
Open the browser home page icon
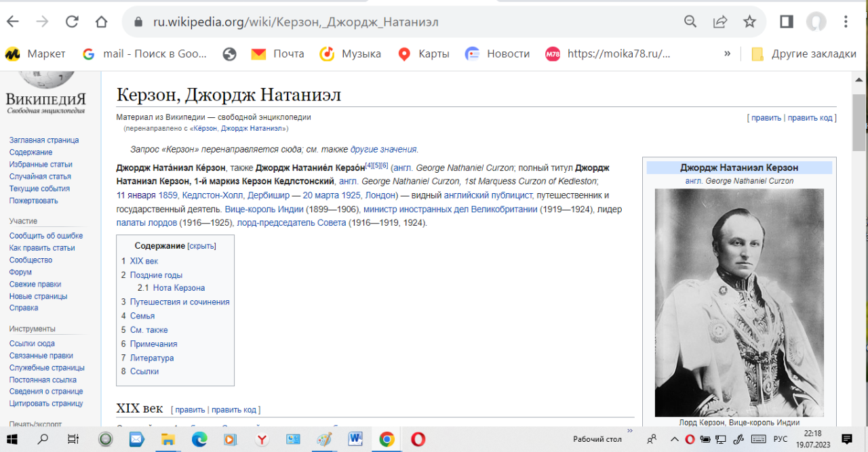[101, 22]
